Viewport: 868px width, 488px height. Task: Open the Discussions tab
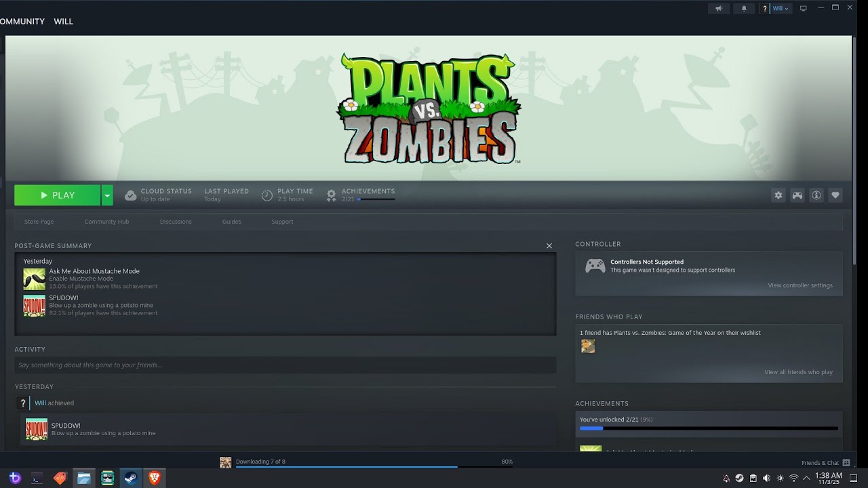[176, 222]
